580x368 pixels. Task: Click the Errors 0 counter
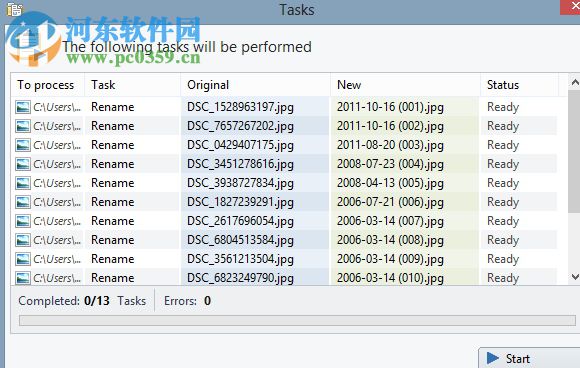188,301
